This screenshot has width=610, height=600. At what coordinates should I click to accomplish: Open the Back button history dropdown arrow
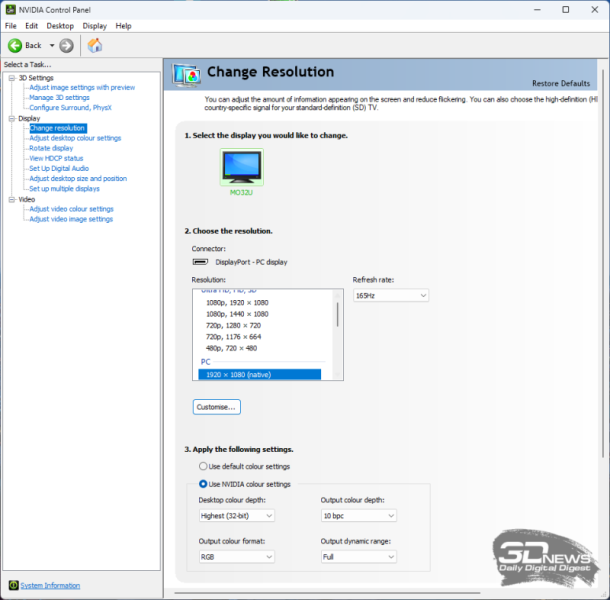click(52, 45)
